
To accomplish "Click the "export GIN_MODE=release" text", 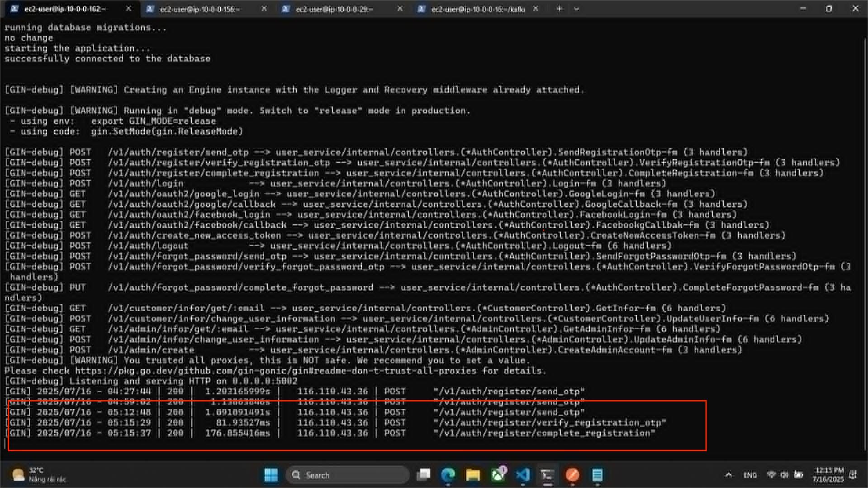I will coord(154,121).
